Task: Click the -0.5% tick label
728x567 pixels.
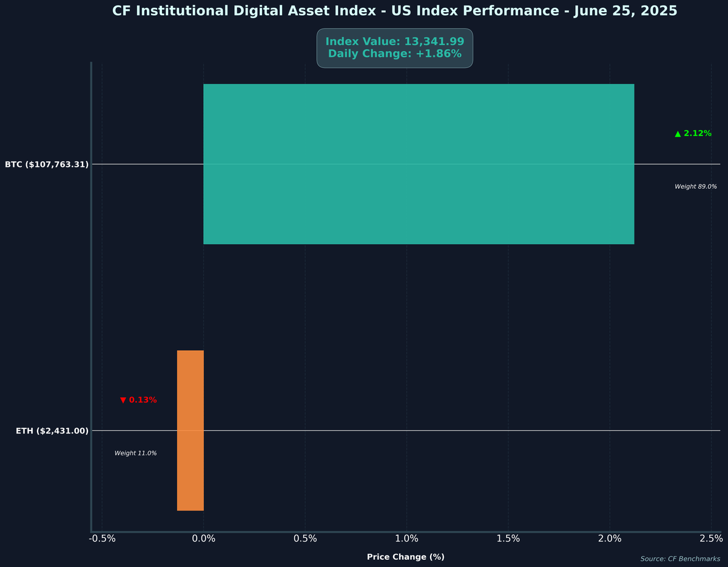Action: coord(103,538)
